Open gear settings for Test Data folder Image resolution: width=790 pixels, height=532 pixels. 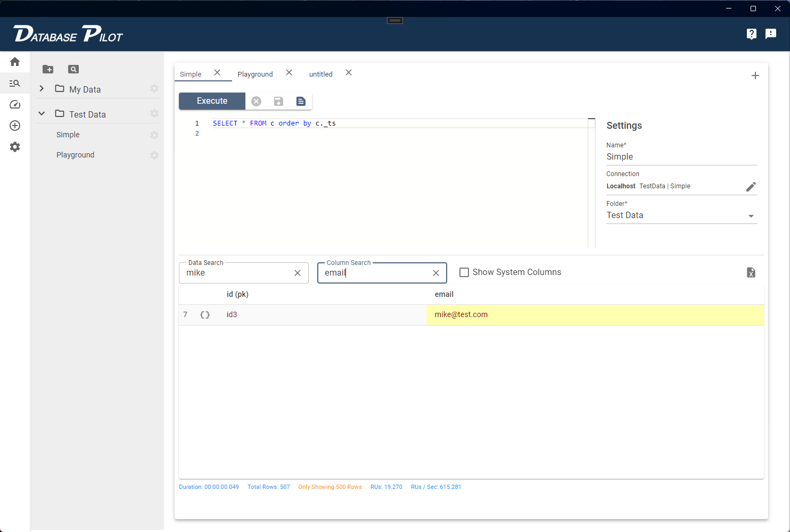(x=154, y=113)
